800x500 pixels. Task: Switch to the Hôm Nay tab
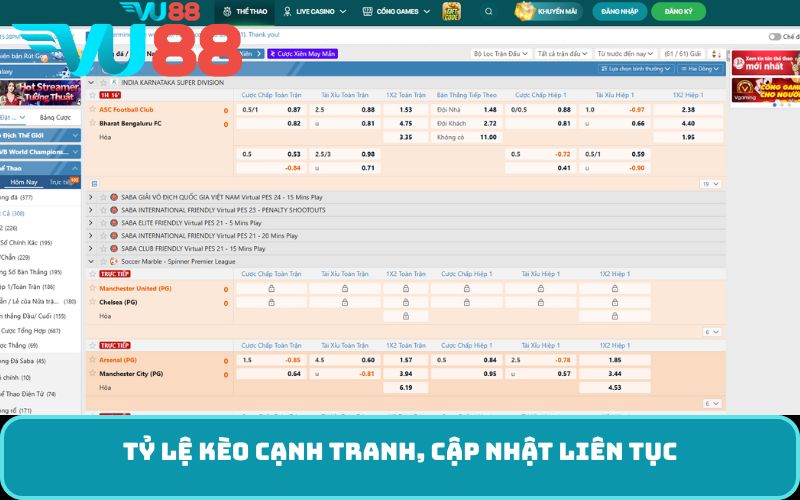pos(23,182)
